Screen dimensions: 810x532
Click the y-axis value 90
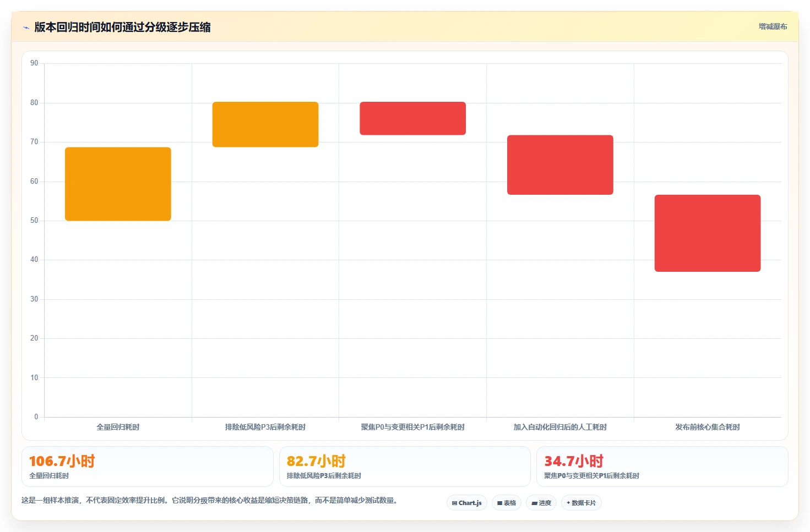(x=34, y=63)
